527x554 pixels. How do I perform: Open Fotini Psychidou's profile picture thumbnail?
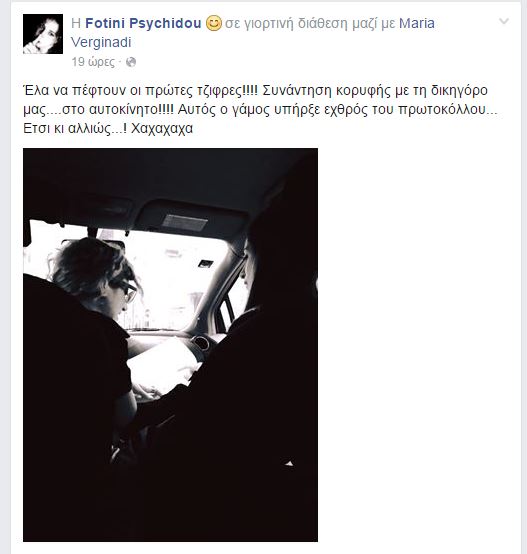tap(43, 34)
